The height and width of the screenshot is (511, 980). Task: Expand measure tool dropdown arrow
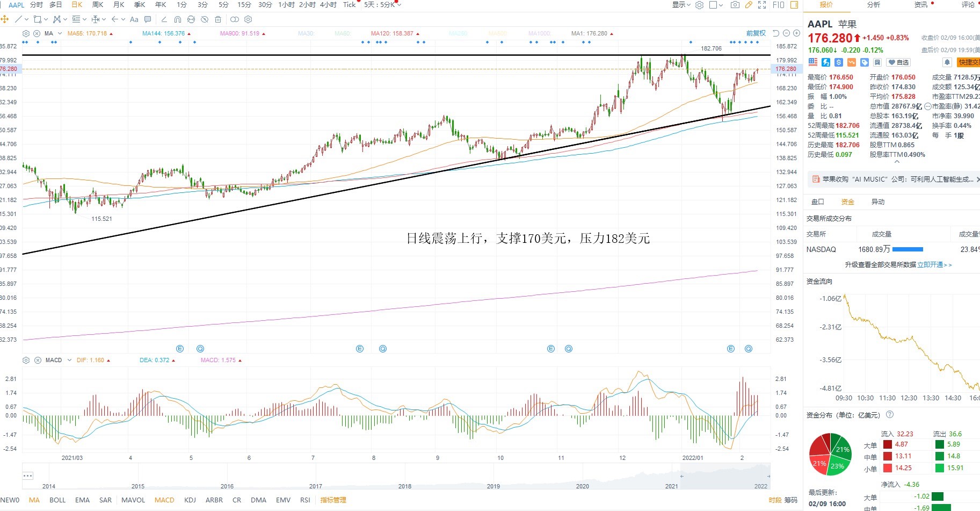[104, 19]
